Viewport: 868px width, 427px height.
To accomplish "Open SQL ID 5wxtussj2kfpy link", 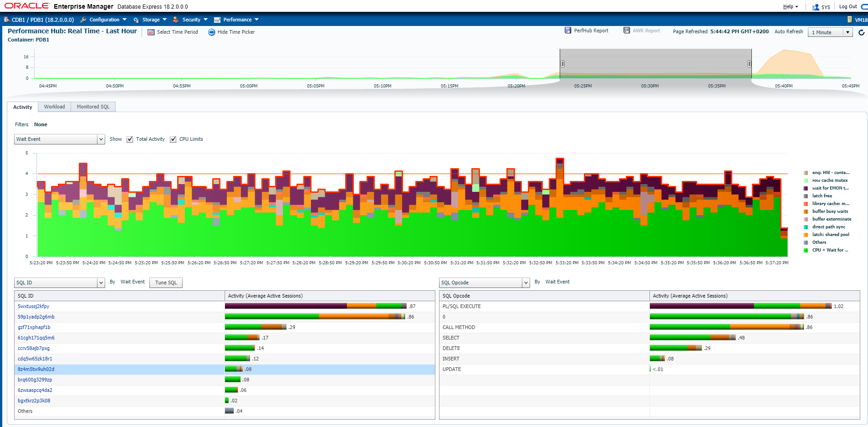I will click(x=33, y=306).
